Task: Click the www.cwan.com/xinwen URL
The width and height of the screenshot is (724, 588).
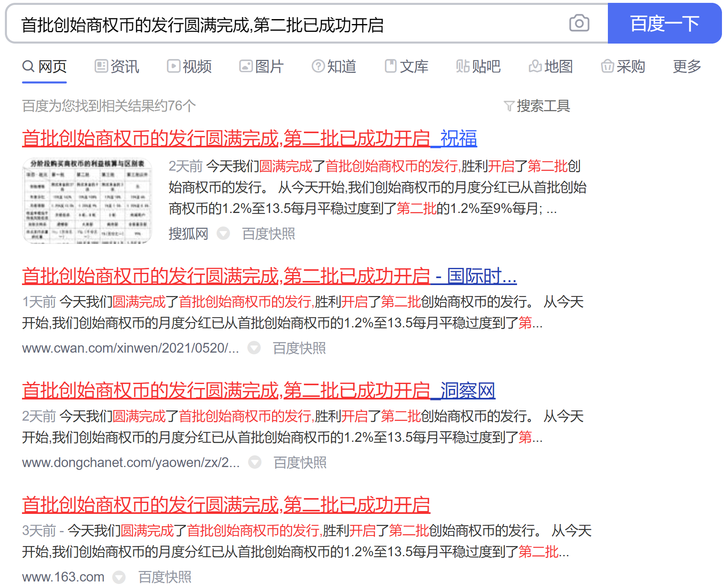Action: click(x=130, y=348)
